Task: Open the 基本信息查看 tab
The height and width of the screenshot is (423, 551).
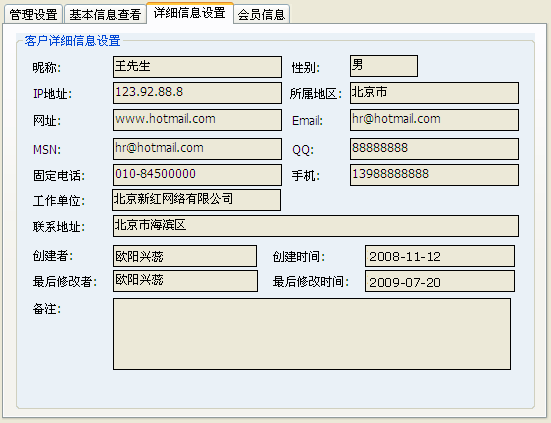Action: pyautogui.click(x=105, y=14)
